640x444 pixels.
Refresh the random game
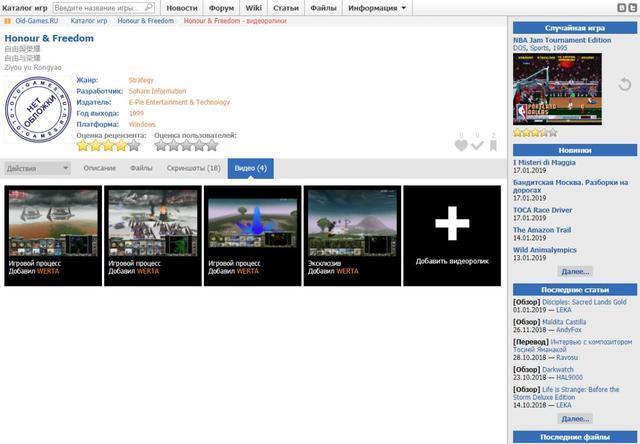coord(624,84)
